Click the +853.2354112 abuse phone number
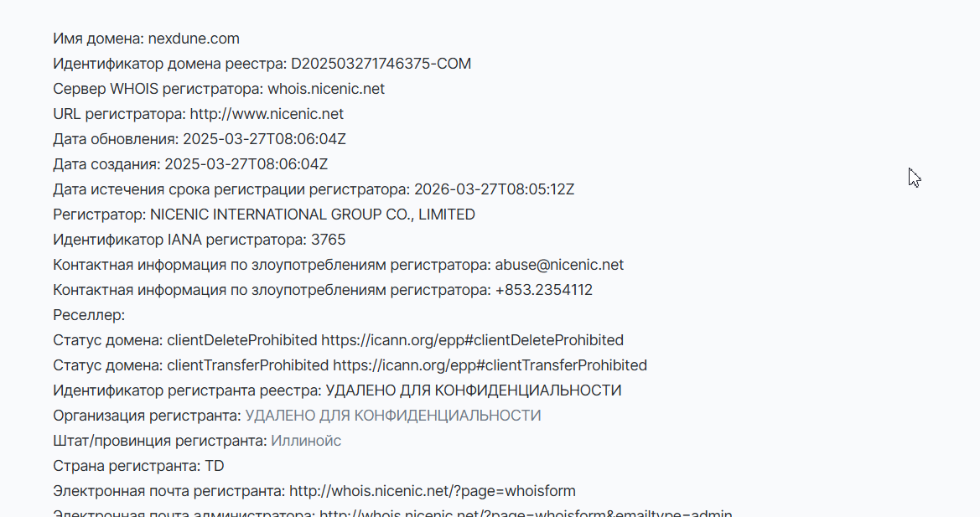This screenshot has height=517, width=980. (544, 290)
